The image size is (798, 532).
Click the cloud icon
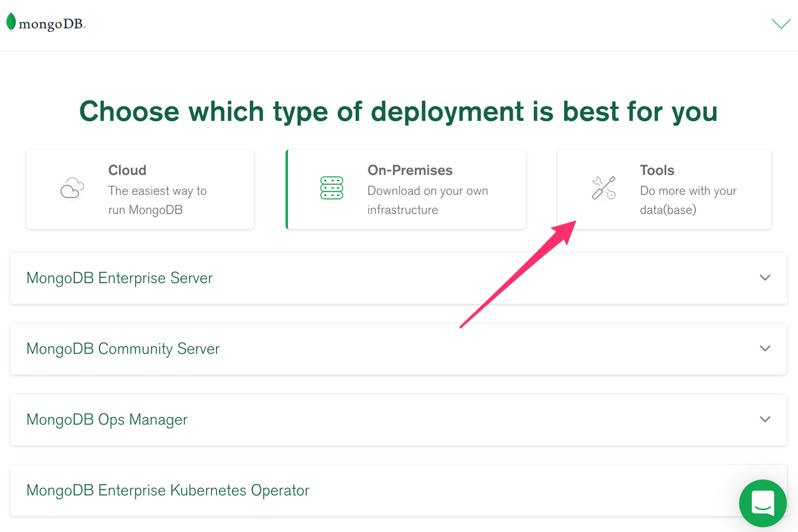click(x=72, y=188)
